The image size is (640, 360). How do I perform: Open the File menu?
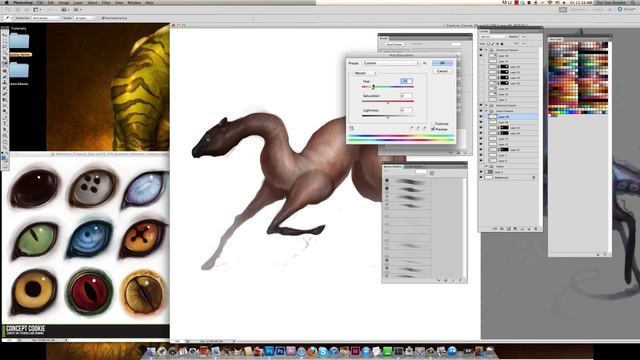[x=40, y=3]
